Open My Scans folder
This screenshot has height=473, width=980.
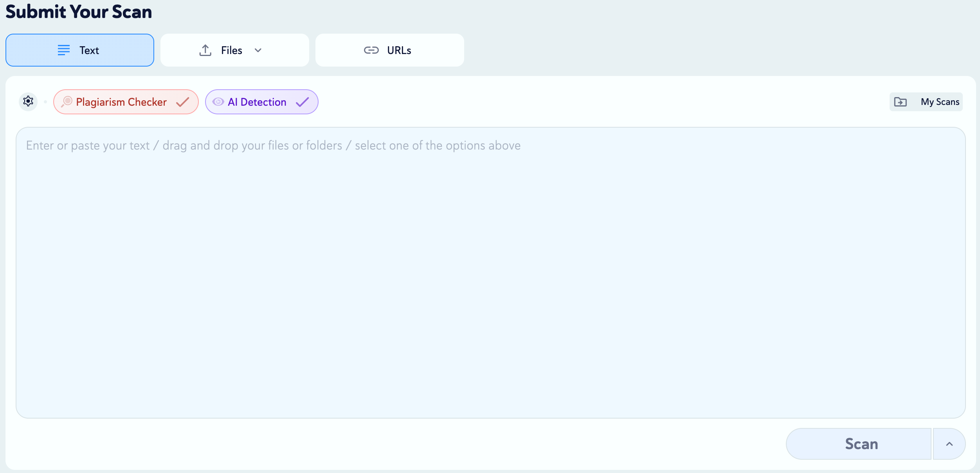point(926,102)
